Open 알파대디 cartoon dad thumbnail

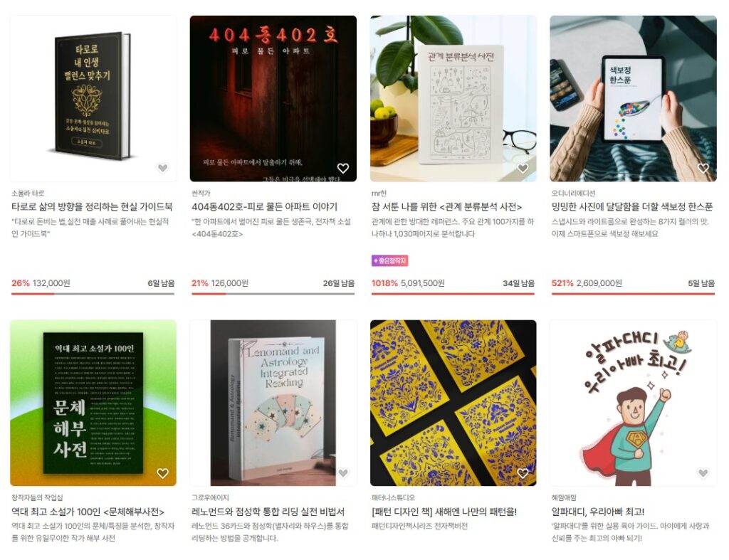[633, 403]
